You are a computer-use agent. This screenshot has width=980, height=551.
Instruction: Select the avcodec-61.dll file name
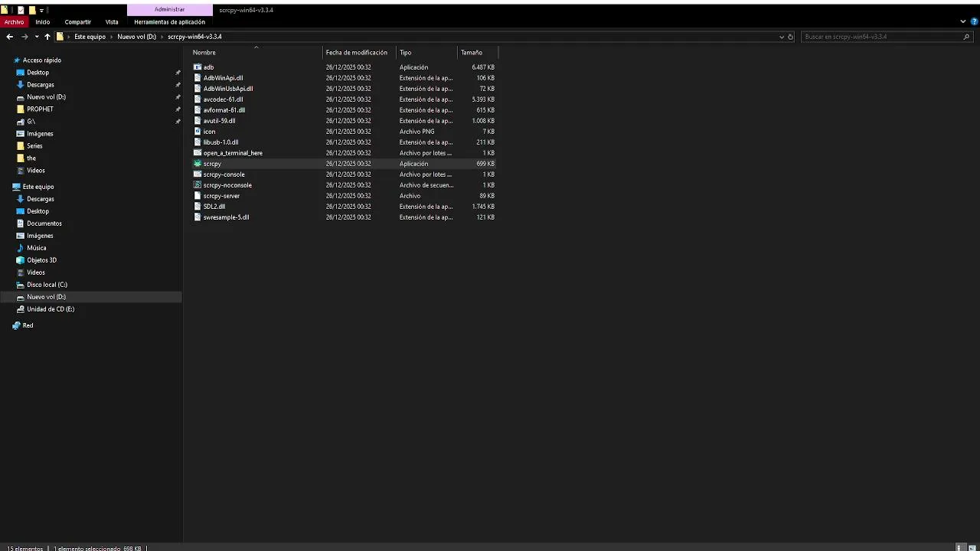pos(223,99)
